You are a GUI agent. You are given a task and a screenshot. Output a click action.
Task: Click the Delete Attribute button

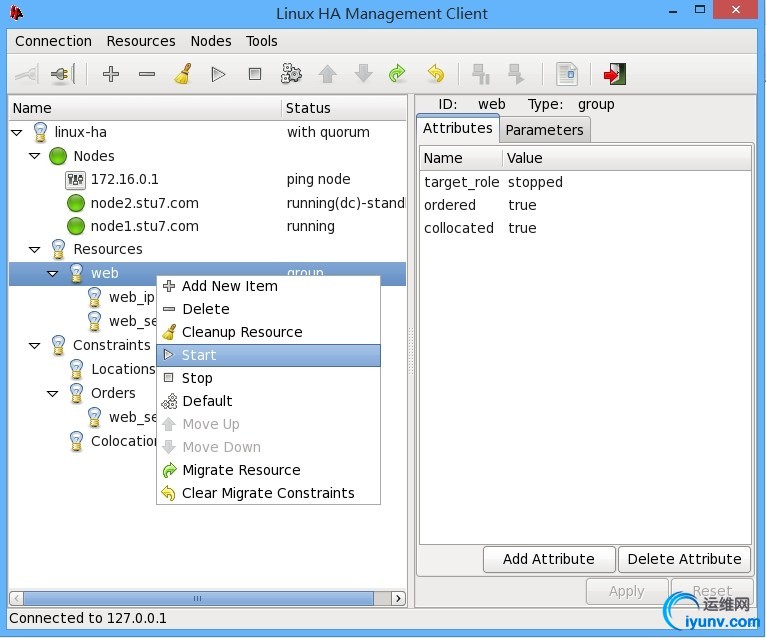coord(684,559)
